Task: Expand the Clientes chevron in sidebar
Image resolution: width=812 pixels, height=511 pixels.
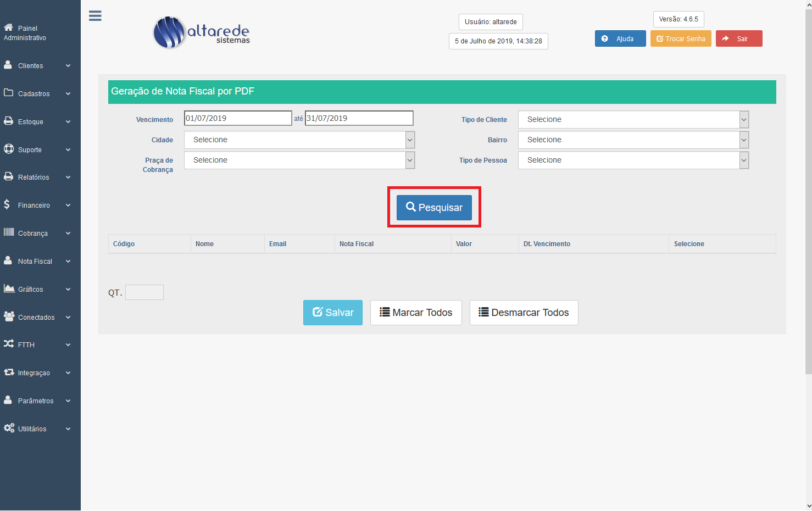Action: pos(68,65)
